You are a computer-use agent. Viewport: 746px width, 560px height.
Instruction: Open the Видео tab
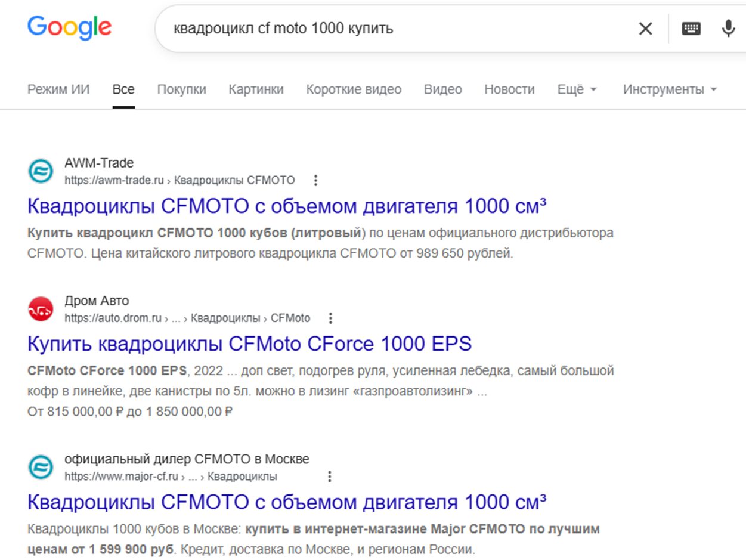[x=443, y=89]
